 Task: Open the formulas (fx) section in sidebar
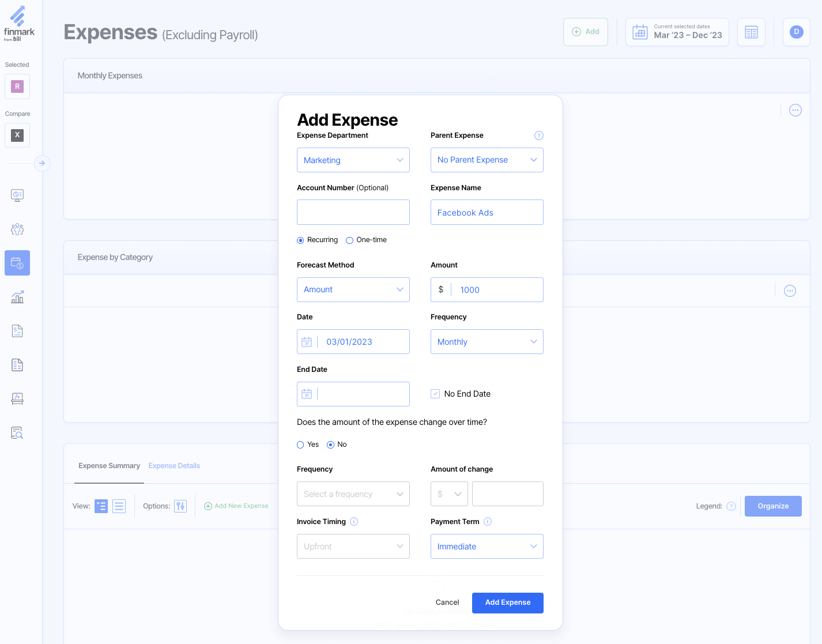pos(17,398)
